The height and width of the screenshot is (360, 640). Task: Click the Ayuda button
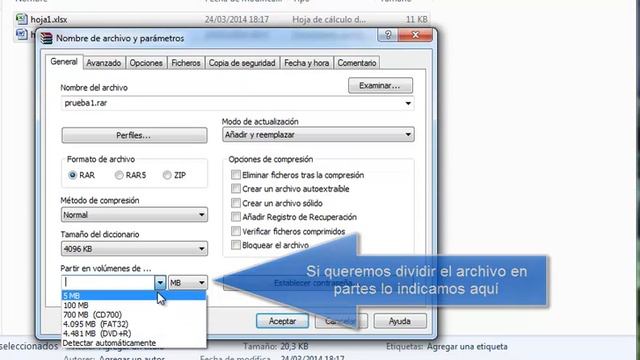pos(400,321)
